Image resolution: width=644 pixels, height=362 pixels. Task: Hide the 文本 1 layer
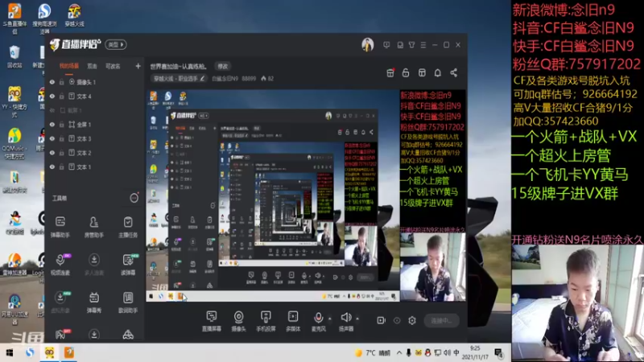coord(52,167)
